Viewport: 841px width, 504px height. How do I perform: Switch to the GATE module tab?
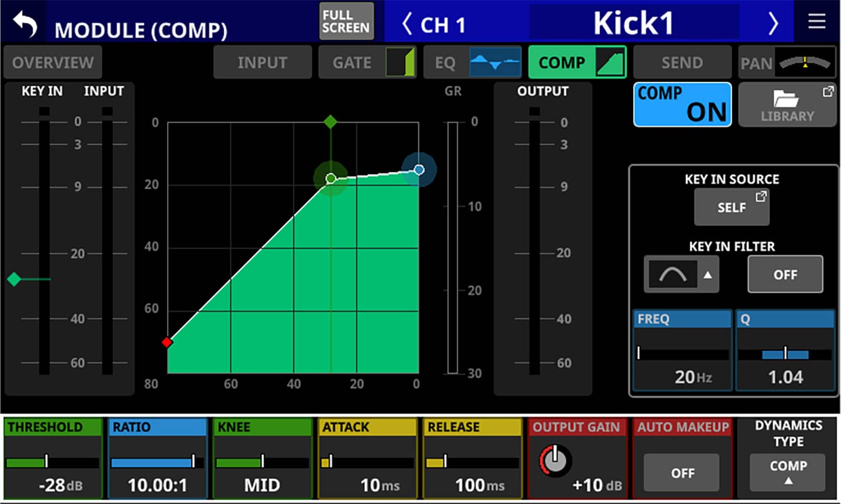tap(367, 62)
